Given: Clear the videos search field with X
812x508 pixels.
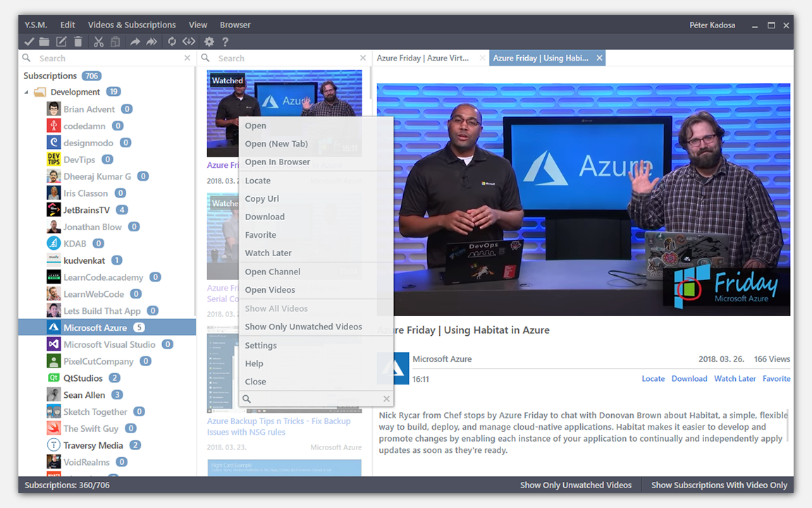Looking at the screenshot, I should tap(363, 58).
